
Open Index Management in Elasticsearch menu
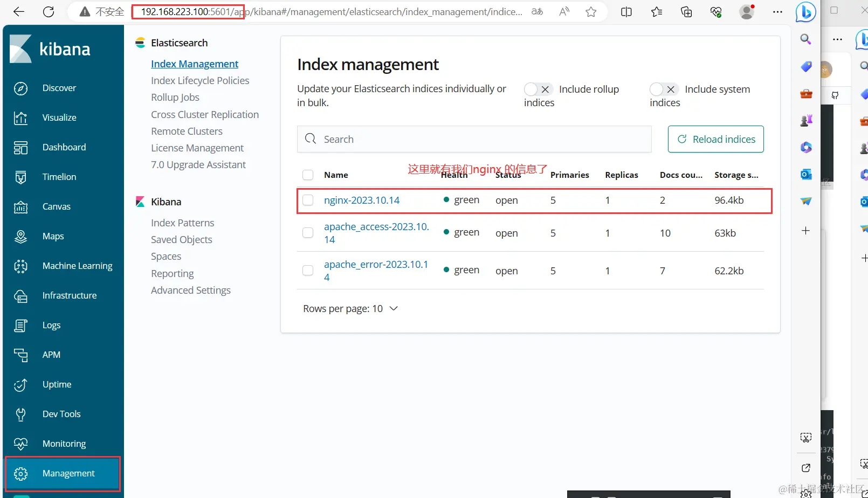(195, 64)
